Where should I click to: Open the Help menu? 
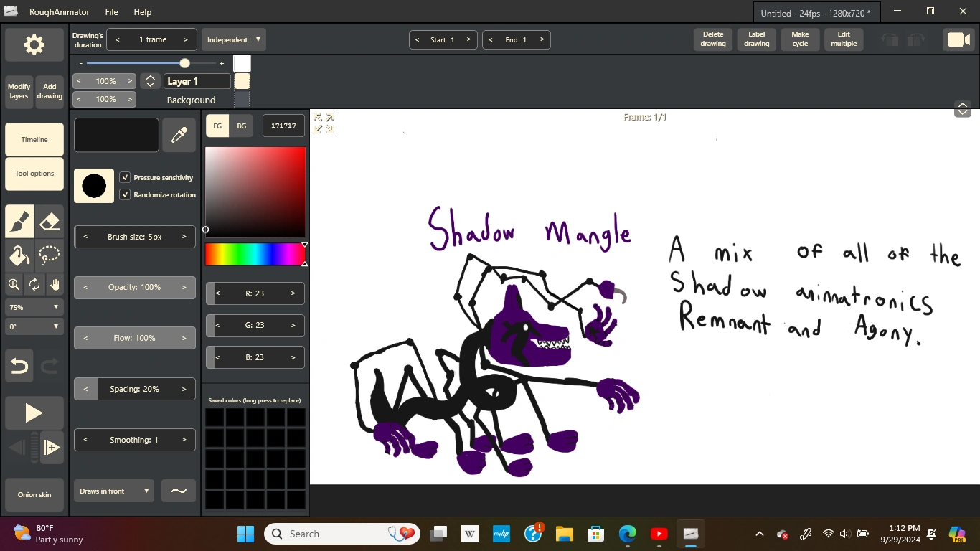click(142, 11)
